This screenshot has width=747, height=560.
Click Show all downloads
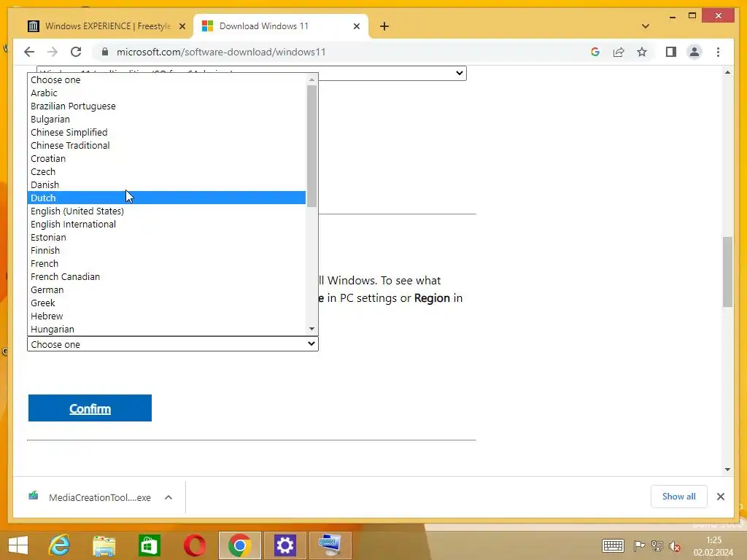tap(678, 496)
